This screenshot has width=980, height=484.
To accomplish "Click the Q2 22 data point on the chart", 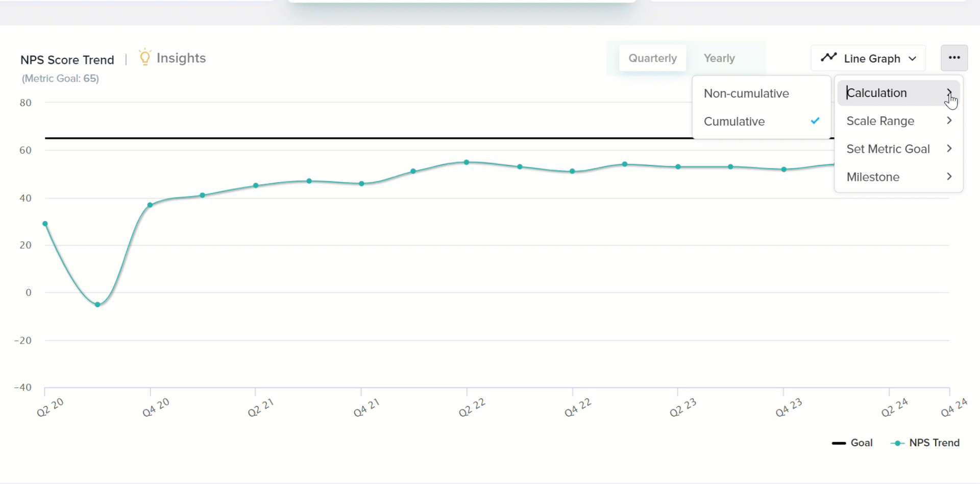I will 466,162.
